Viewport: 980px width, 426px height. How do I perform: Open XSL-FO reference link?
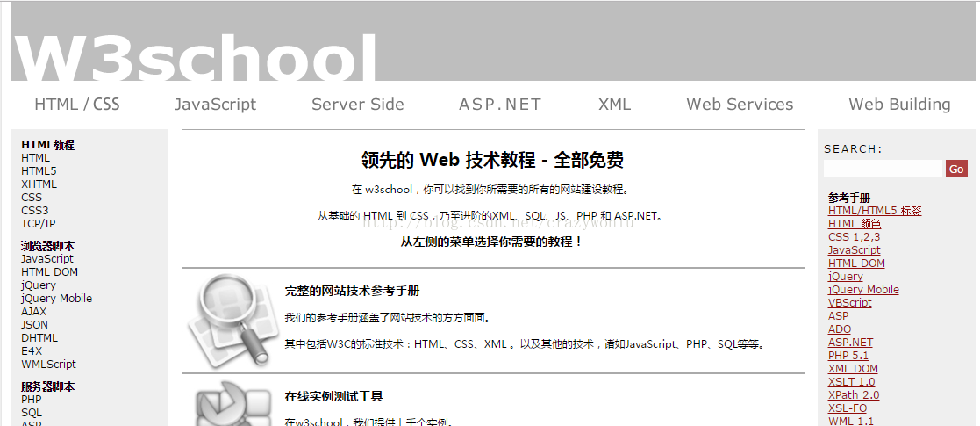click(x=847, y=408)
